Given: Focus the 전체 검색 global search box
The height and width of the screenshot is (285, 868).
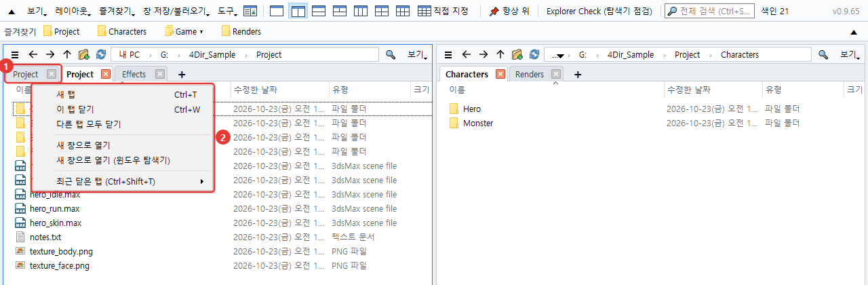Looking at the screenshot, I should pos(709,11).
